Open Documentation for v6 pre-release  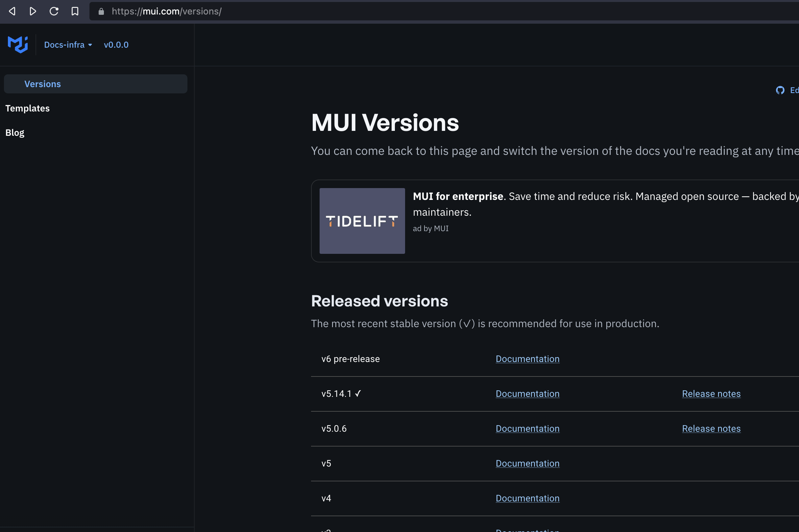[x=527, y=359]
